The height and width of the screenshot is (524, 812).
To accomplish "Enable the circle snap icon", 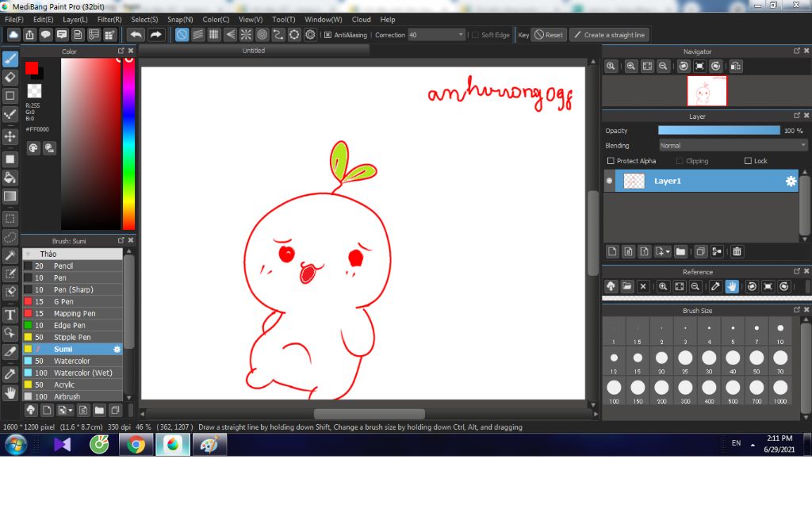I will (x=262, y=35).
